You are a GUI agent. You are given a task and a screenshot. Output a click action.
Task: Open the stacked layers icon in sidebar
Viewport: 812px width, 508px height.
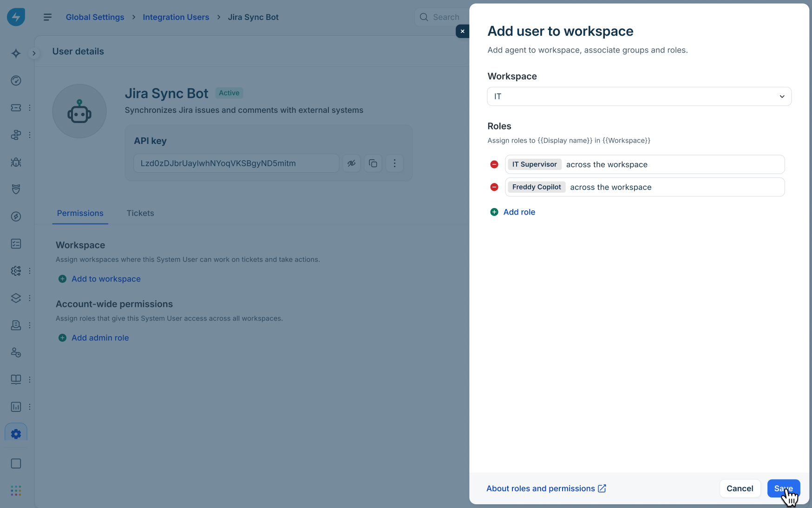pos(16,298)
